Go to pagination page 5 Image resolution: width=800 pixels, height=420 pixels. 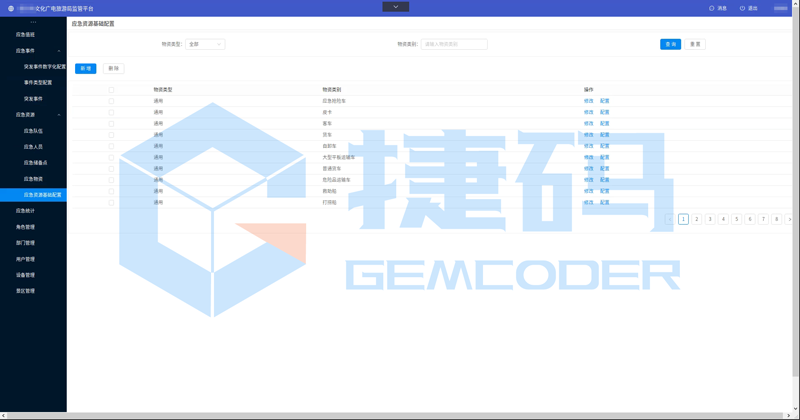(x=736, y=219)
